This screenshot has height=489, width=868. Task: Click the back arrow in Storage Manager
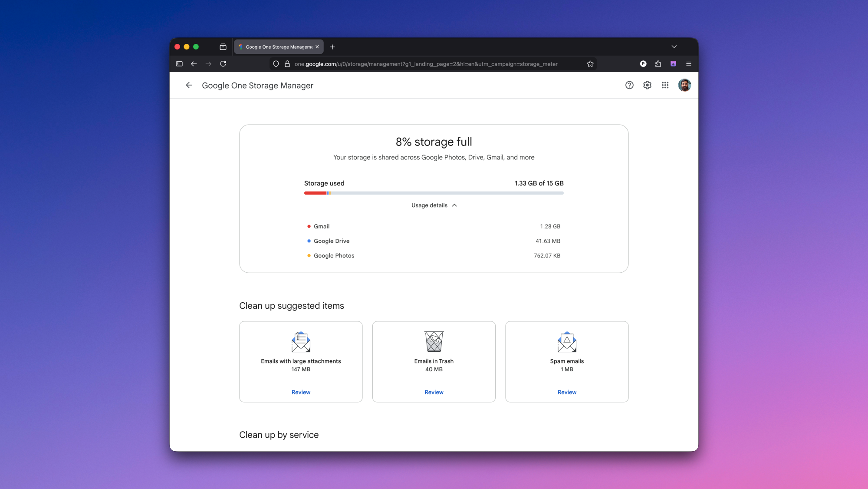pos(189,85)
